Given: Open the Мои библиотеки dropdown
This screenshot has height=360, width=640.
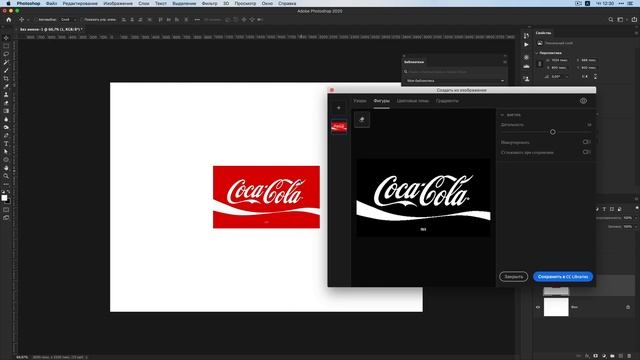Looking at the screenshot, I should [455, 81].
